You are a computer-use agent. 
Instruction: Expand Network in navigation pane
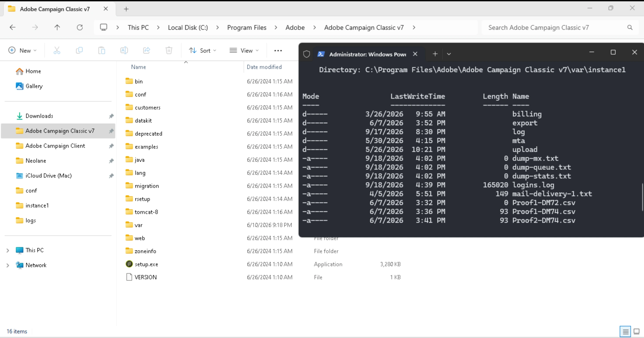7,265
